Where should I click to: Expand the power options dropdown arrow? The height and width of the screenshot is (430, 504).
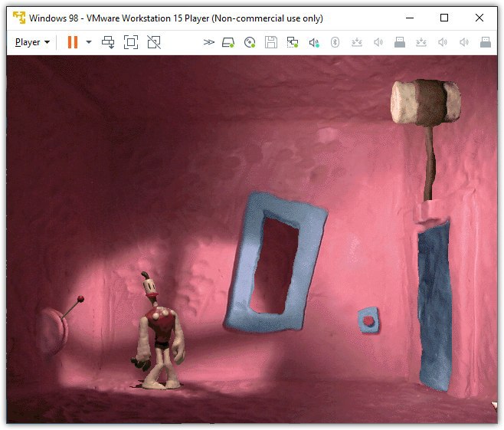point(89,42)
